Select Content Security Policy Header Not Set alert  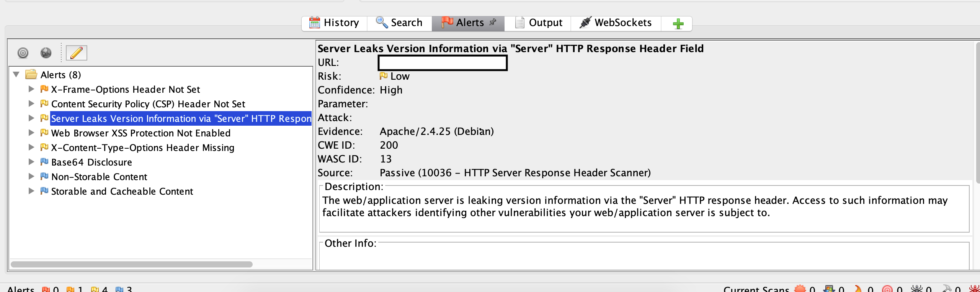(148, 104)
